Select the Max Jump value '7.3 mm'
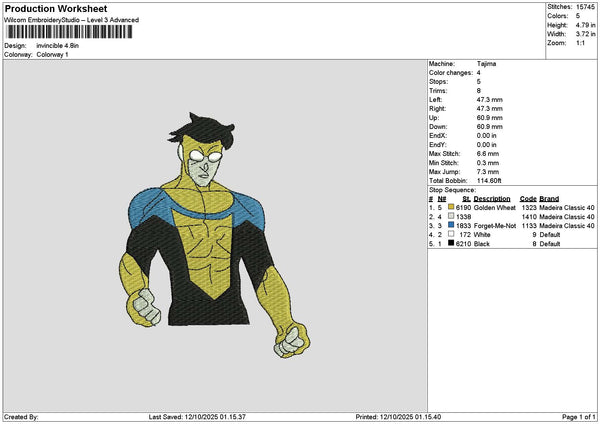 coord(488,172)
